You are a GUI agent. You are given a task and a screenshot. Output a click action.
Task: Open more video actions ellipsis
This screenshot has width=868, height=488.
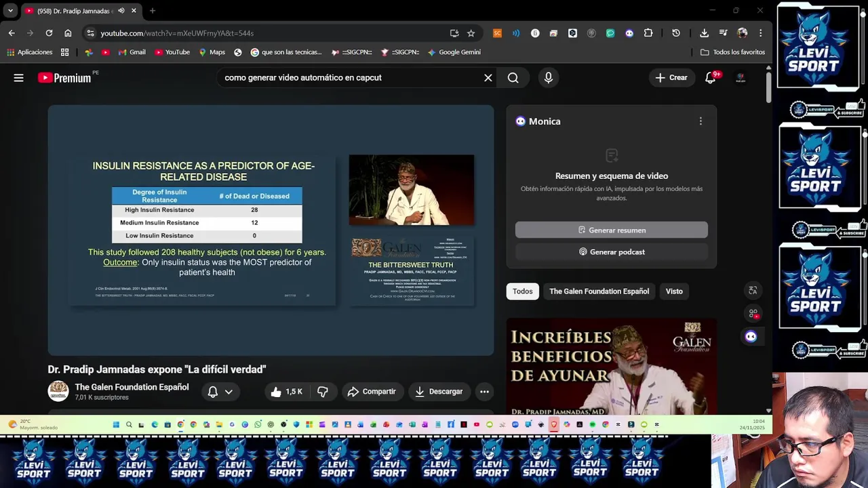[484, 392]
